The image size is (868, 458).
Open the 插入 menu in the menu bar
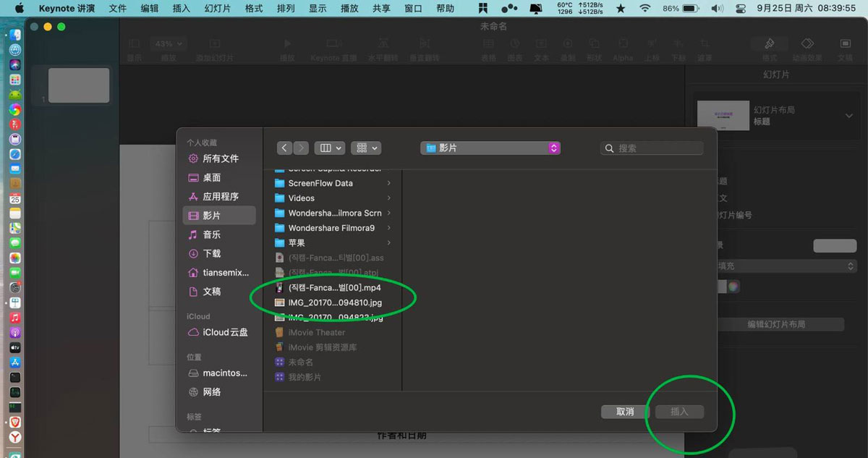click(x=182, y=9)
